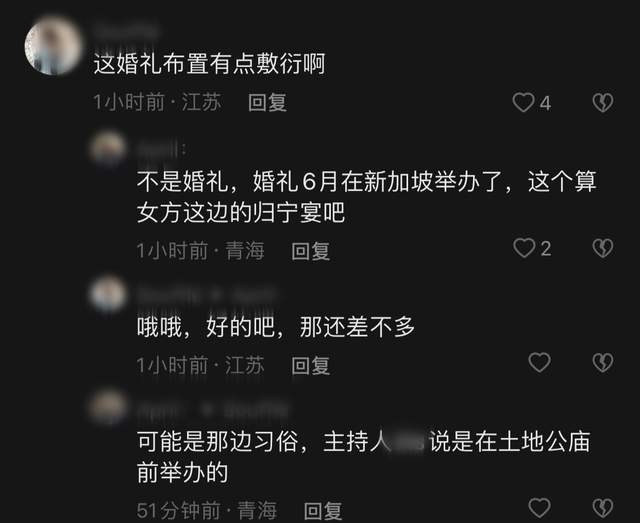Like the 土地公庙 reply at bottom

tap(539, 507)
